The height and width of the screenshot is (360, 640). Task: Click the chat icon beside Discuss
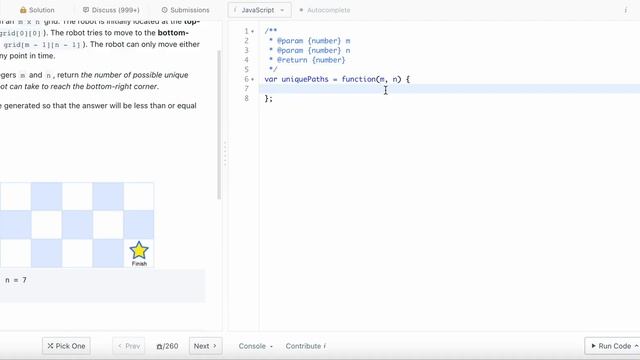click(86, 10)
